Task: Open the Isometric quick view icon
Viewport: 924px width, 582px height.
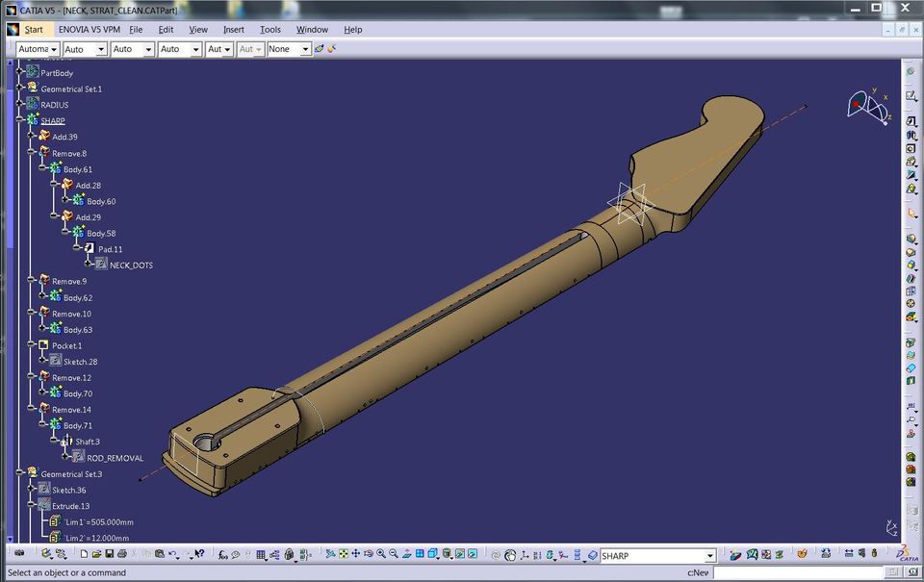Action: pyautogui.click(x=434, y=554)
